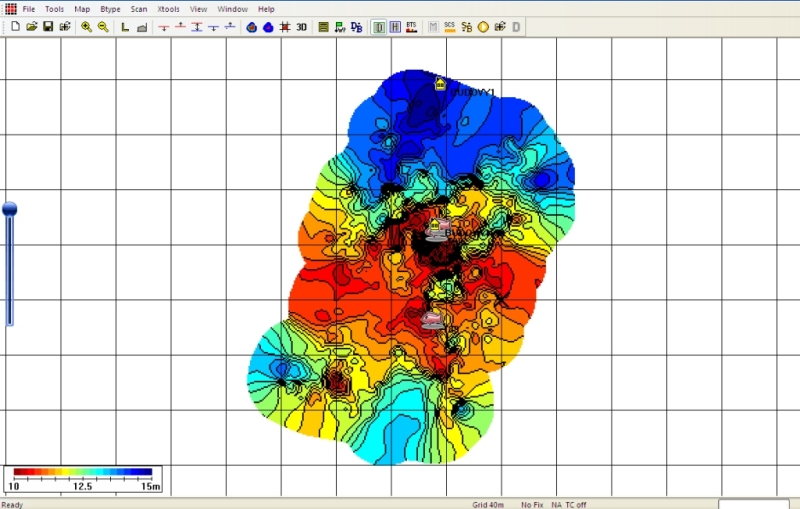The image size is (800, 509).
Task: Zoom out with the magnifier minus icon
Action: [103, 27]
